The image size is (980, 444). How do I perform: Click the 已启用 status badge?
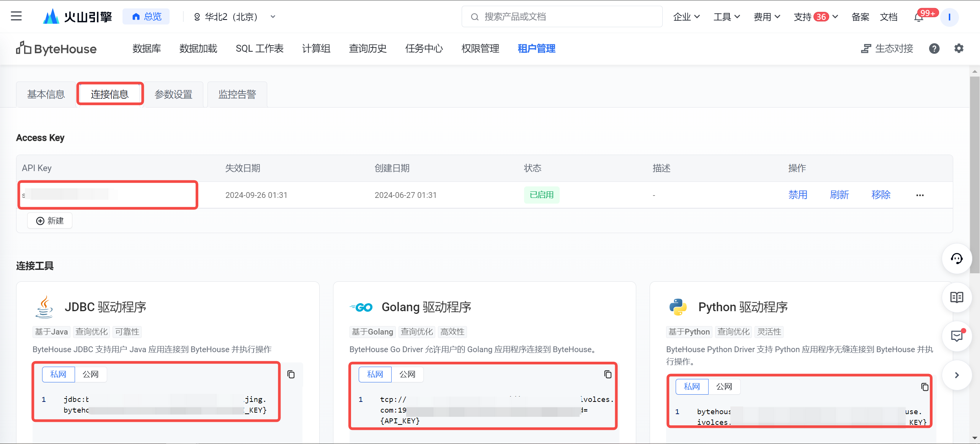[542, 195]
